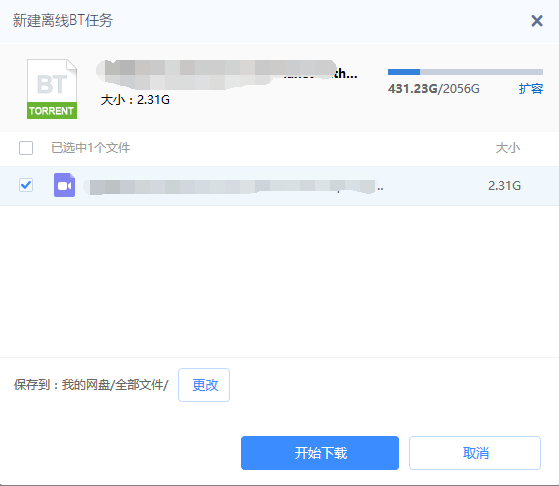Screen dimensions: 559x486
Task: Toggle the select-all files checkbox
Action: click(26, 148)
